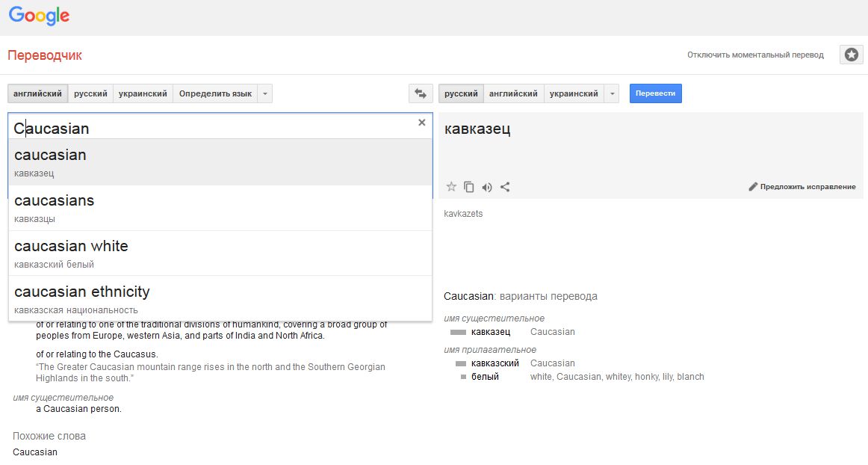Clear the source text with X

coord(422,123)
